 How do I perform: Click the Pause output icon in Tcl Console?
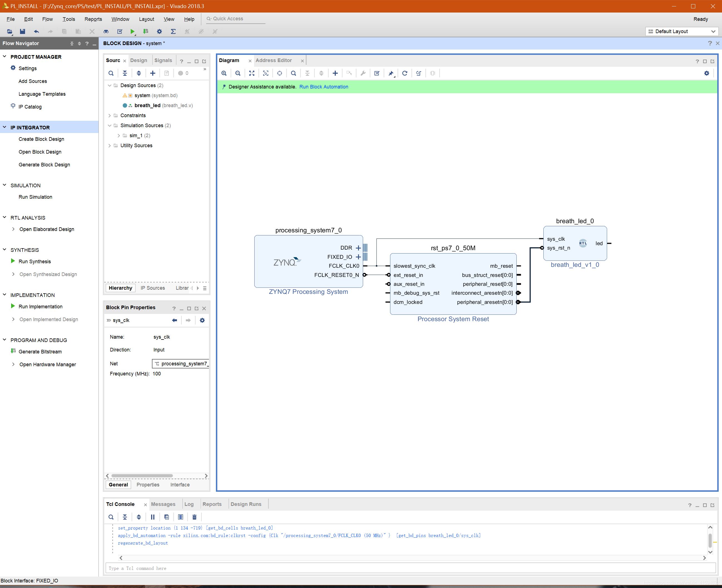click(153, 517)
